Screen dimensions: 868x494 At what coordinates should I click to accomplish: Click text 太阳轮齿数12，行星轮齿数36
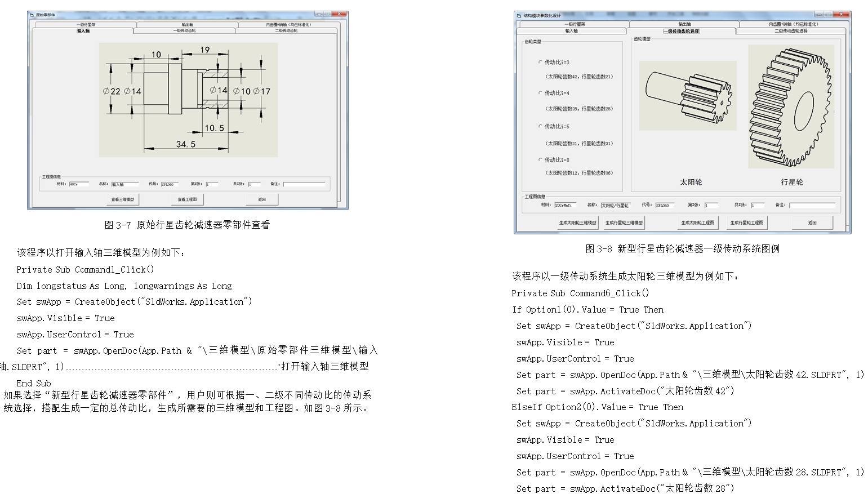579,173
